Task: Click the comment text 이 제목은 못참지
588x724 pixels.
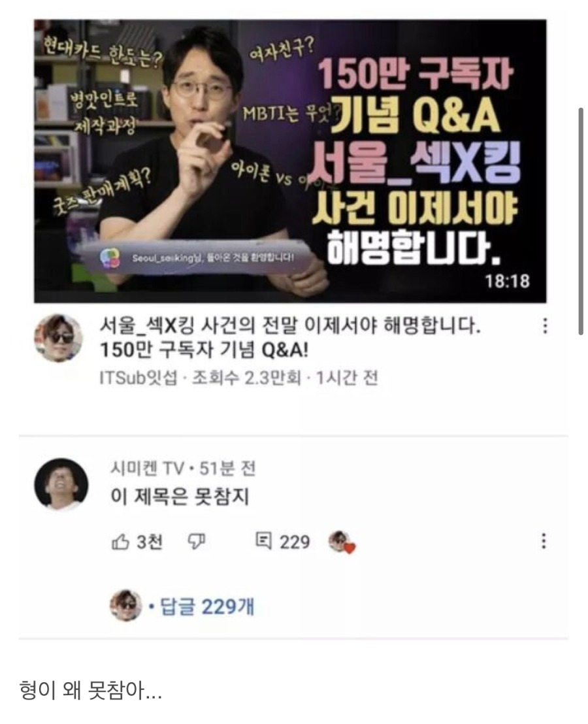Action: pyautogui.click(x=180, y=497)
